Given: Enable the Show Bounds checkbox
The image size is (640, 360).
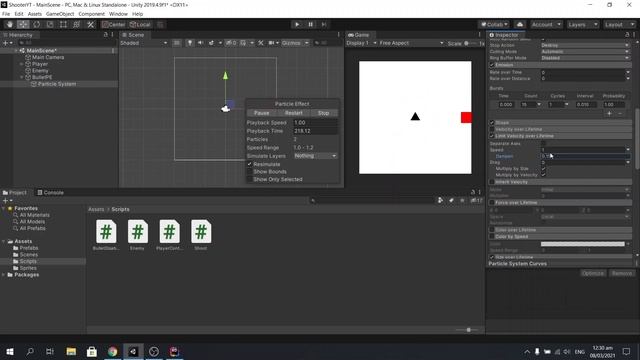Looking at the screenshot, I should coord(250,172).
